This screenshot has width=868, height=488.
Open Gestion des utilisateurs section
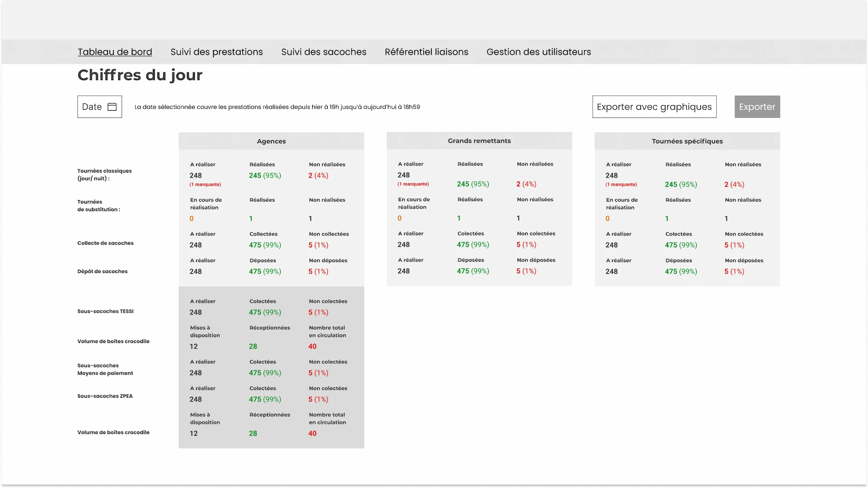(538, 52)
